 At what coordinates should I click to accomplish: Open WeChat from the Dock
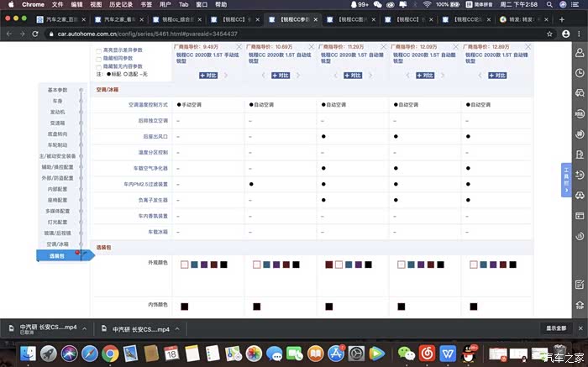[x=406, y=354]
